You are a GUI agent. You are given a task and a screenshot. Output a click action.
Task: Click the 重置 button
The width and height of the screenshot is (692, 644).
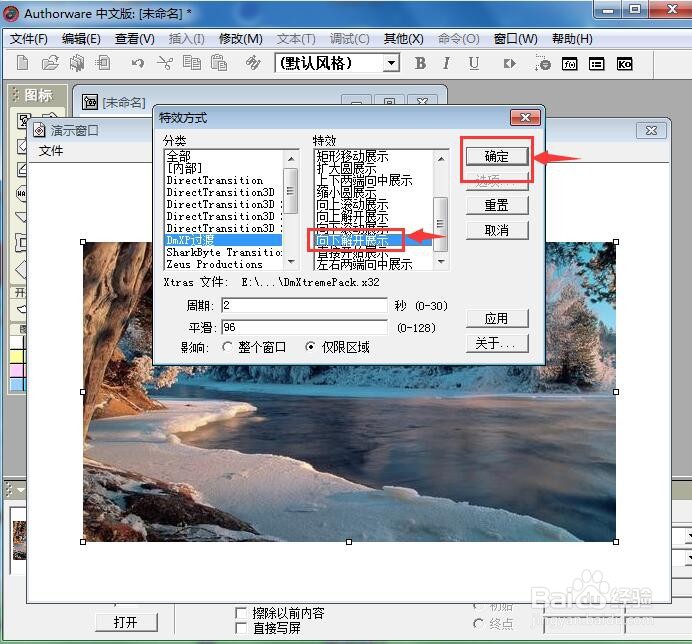click(496, 205)
